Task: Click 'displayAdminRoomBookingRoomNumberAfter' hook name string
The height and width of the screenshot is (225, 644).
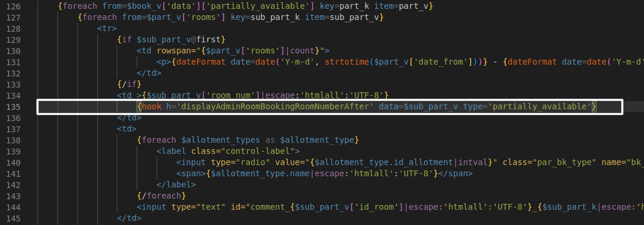Action: pos(270,106)
